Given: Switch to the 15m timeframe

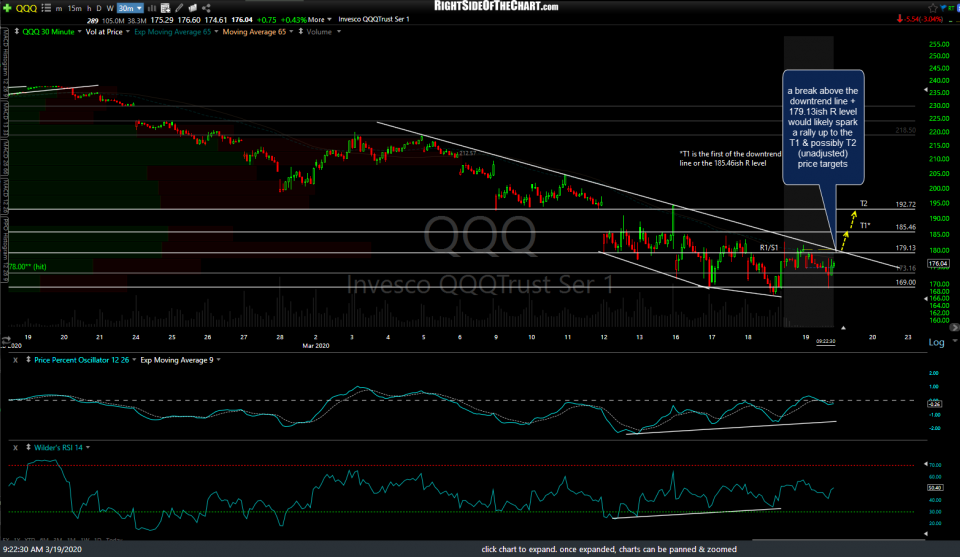Looking at the screenshot, I should click(x=75, y=9).
